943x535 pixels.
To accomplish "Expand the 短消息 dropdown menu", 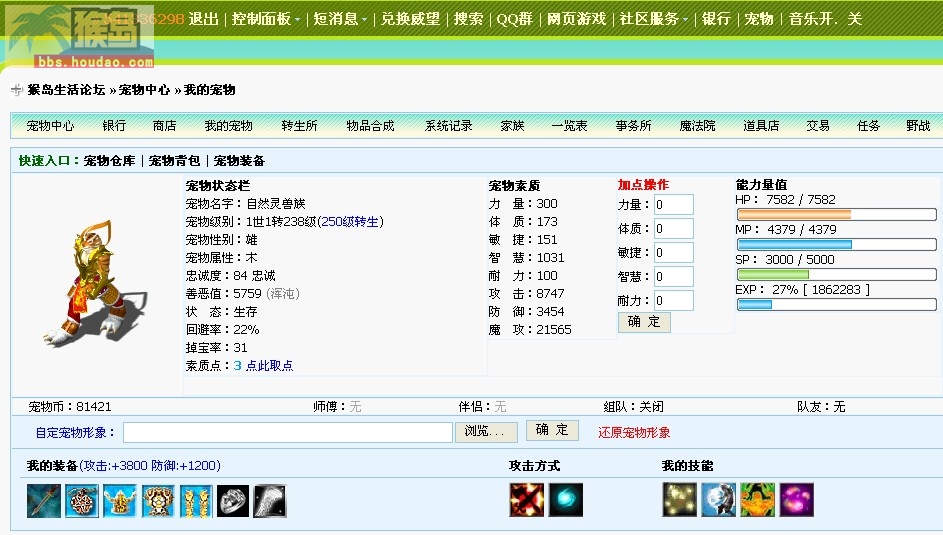I will pyautogui.click(x=340, y=19).
